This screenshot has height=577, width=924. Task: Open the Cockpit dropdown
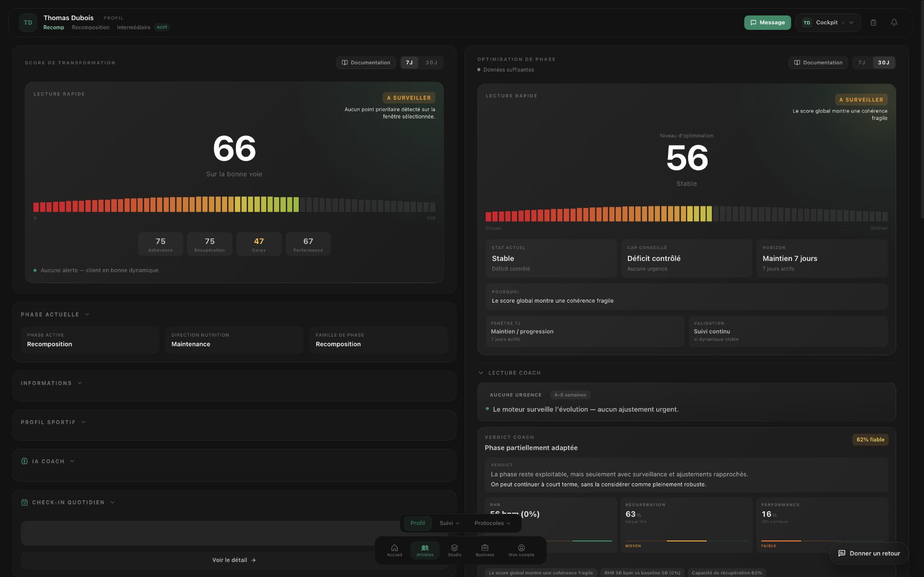pos(828,23)
